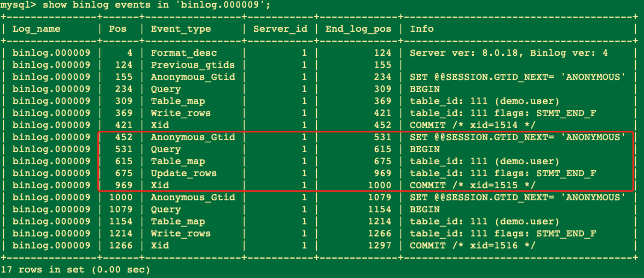Click GTID_NEXT info in the row at Pos 1000
The height and width of the screenshot is (278, 644).
tap(518, 197)
